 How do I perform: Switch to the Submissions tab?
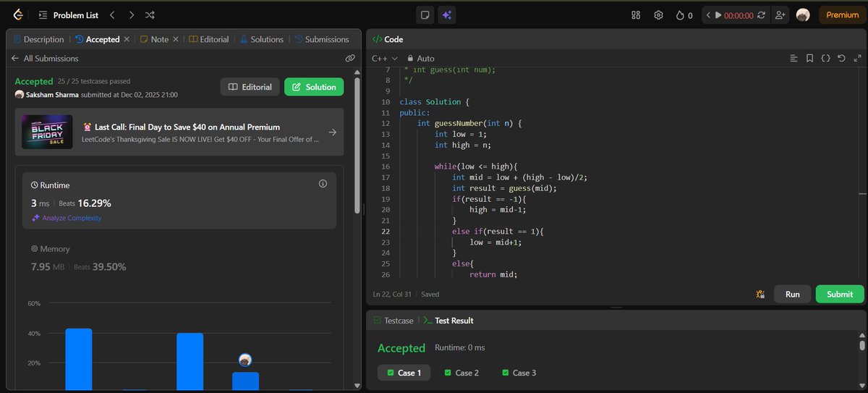point(321,40)
